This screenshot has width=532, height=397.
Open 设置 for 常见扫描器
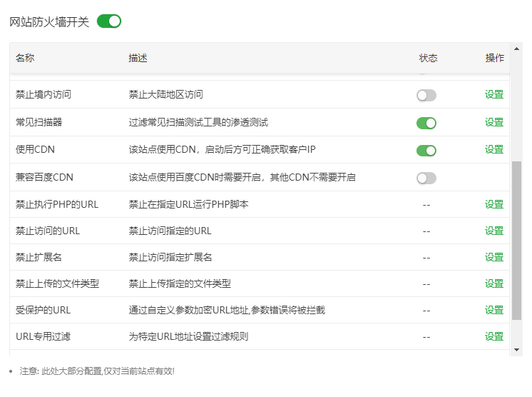click(494, 122)
